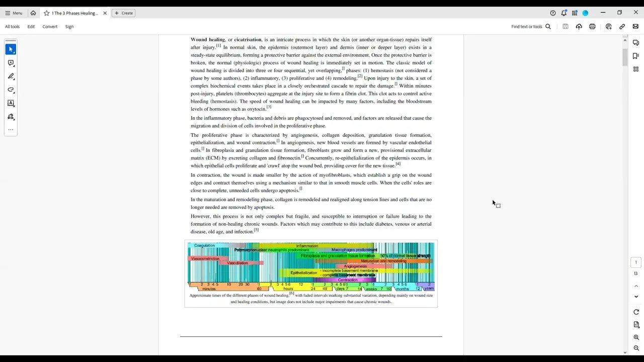Open more quick tools ellipsis
The image size is (644, 362).
pyautogui.click(x=11, y=130)
